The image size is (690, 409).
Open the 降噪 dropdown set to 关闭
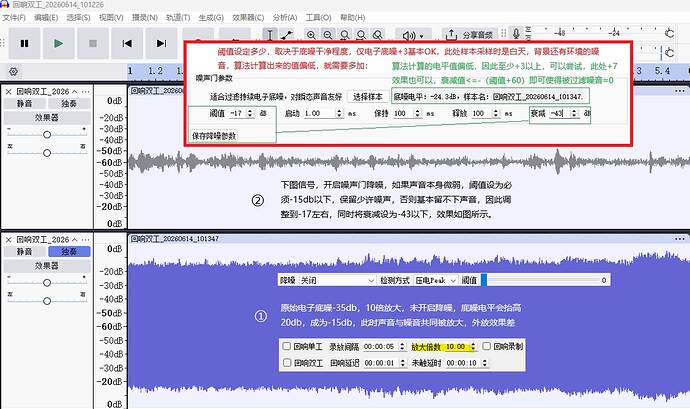point(337,280)
